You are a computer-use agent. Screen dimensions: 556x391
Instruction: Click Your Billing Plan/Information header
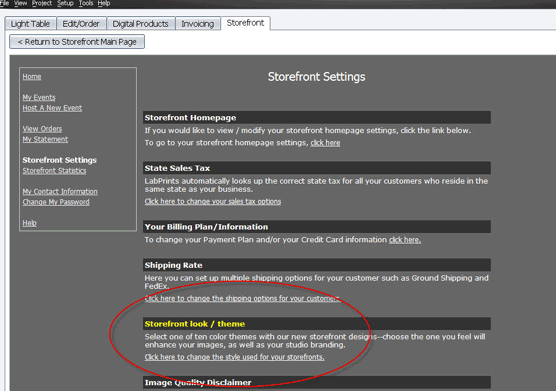(317, 227)
